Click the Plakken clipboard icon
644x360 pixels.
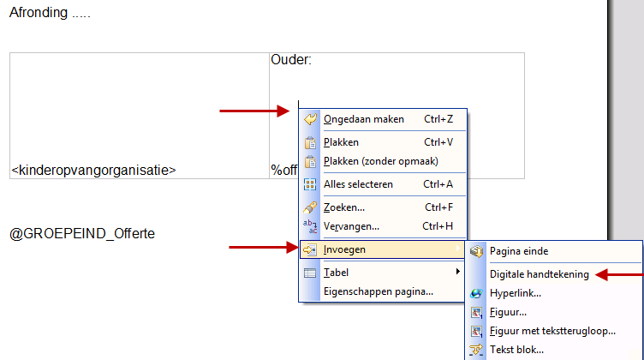(310, 141)
